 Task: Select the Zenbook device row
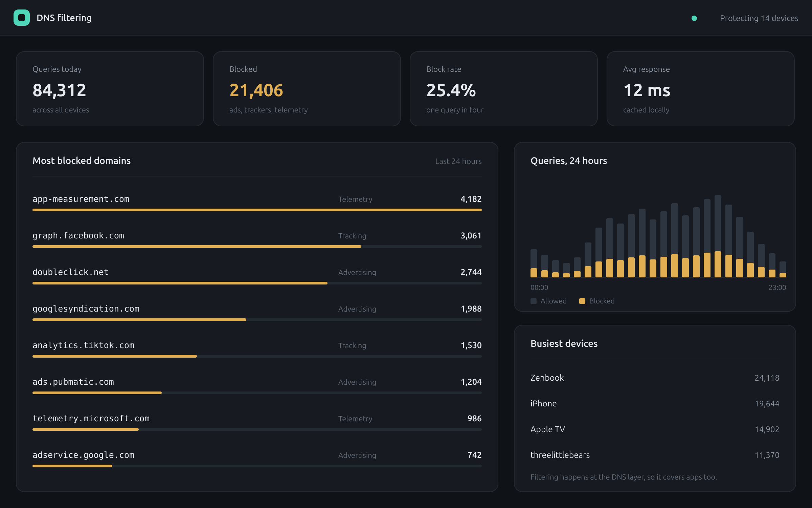pyautogui.click(x=655, y=378)
